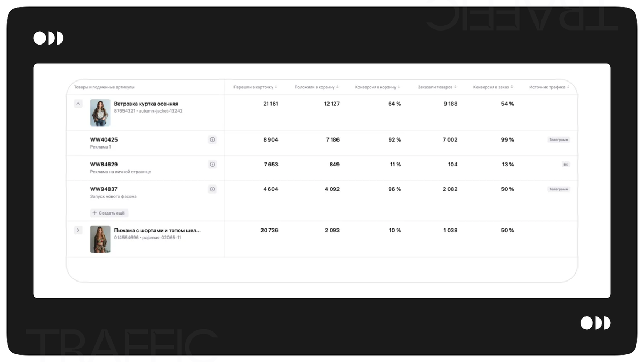Sort by Положили в корзину column

click(317, 87)
